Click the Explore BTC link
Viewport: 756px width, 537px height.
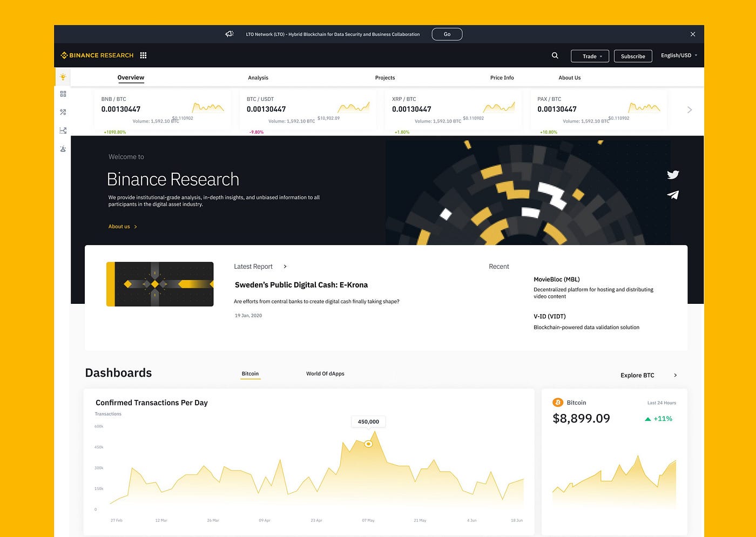[637, 375]
